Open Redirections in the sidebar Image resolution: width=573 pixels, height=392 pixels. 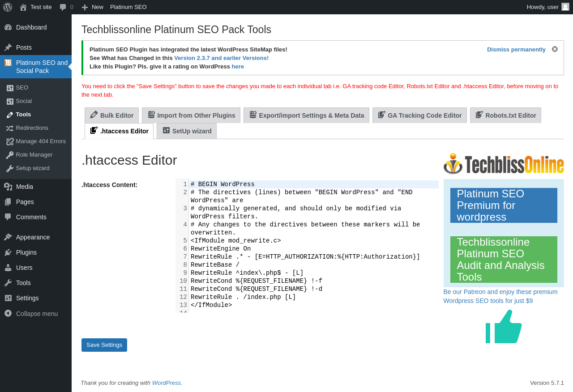(x=32, y=128)
